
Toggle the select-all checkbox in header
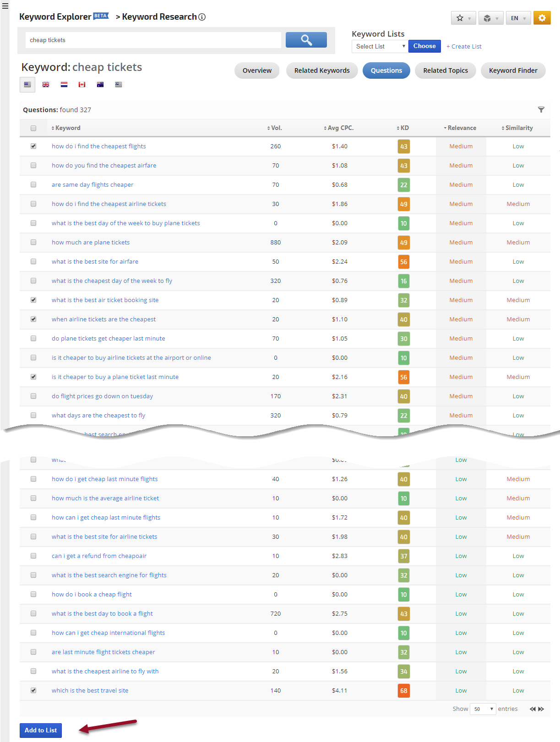pyautogui.click(x=33, y=128)
